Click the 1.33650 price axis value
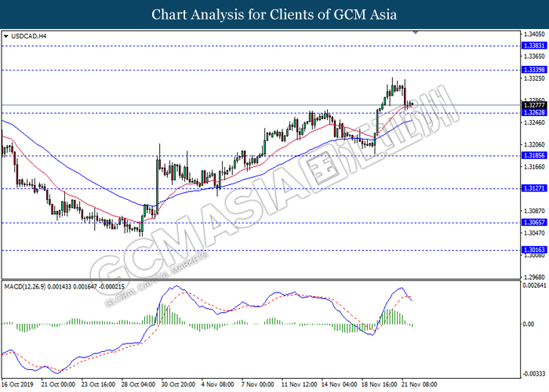Screen dimensions: 549x392 [534, 56]
